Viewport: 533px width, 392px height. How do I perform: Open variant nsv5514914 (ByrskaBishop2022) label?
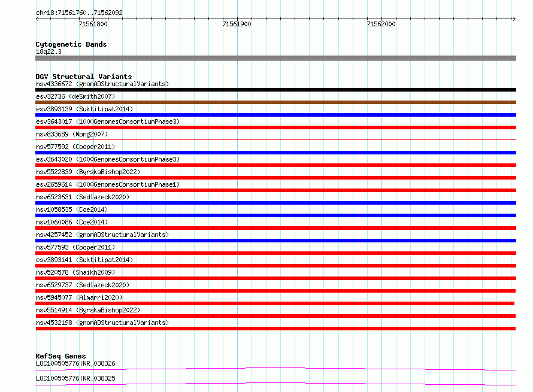(88, 310)
